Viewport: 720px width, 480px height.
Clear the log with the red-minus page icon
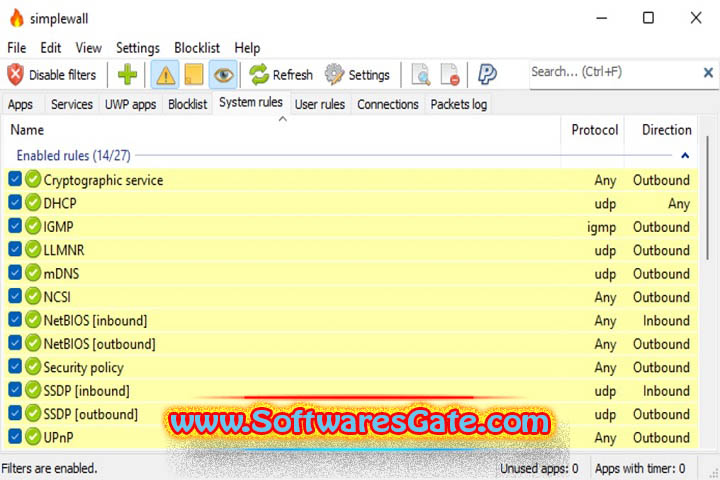pos(450,74)
